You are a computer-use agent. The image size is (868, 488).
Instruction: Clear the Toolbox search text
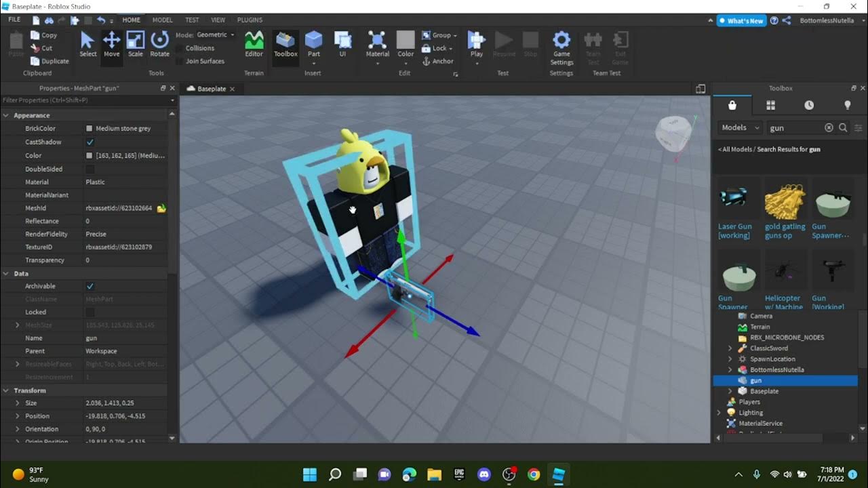pos(829,127)
